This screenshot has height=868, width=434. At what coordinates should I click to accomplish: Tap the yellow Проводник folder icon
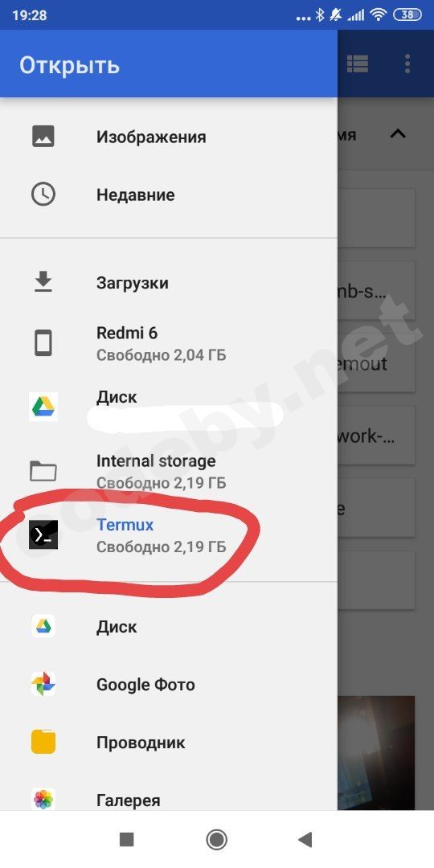tap(43, 742)
